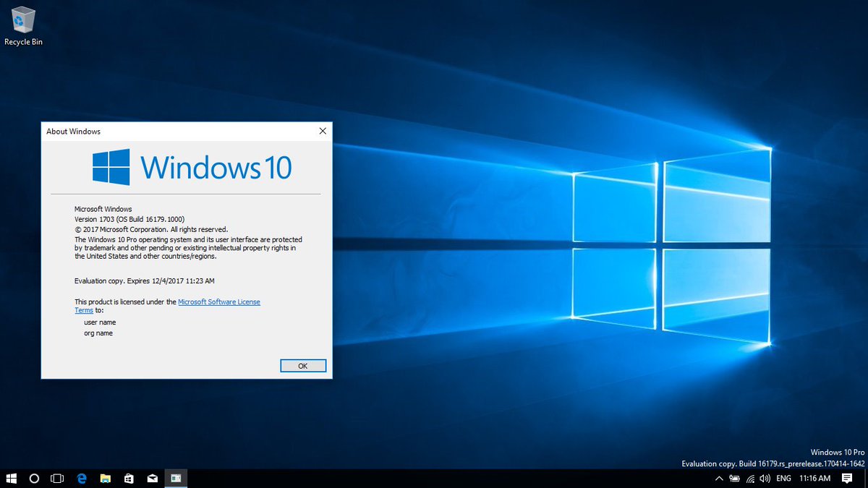Click OK in About Windows dialog
The height and width of the screenshot is (488, 868).
pyautogui.click(x=303, y=366)
